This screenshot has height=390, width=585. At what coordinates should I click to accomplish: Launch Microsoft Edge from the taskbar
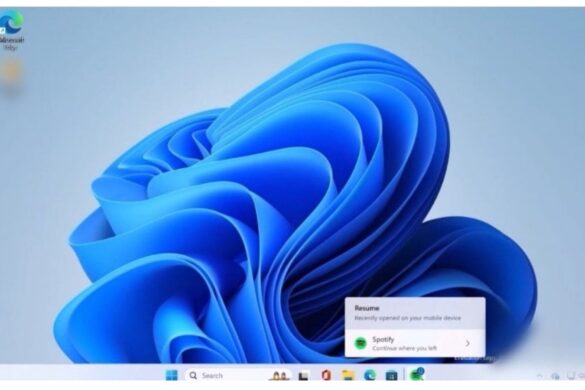[x=370, y=375]
